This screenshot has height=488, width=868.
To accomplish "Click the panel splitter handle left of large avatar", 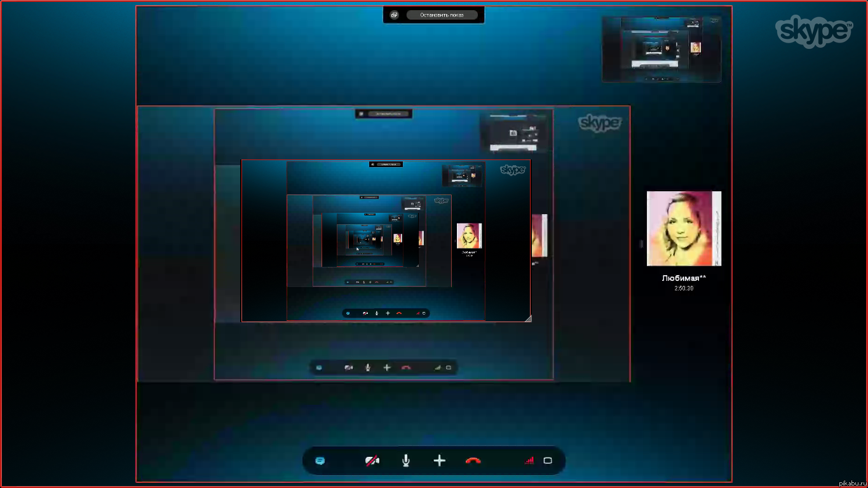I will click(x=641, y=243).
